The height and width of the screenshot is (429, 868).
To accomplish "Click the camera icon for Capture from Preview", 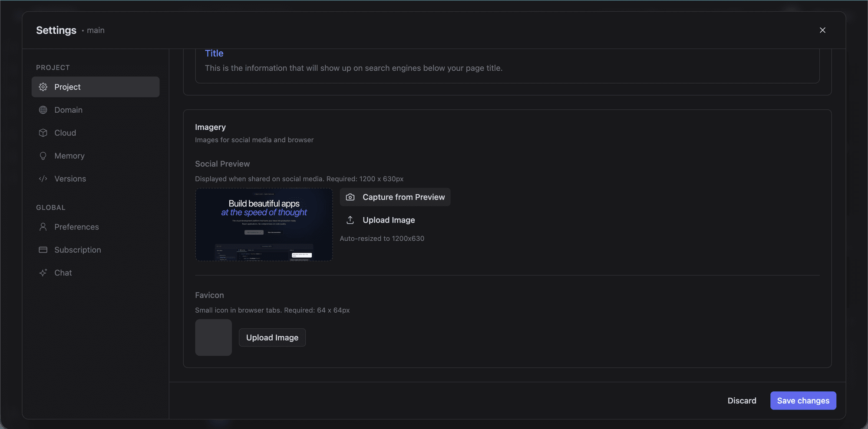I will pos(350,197).
